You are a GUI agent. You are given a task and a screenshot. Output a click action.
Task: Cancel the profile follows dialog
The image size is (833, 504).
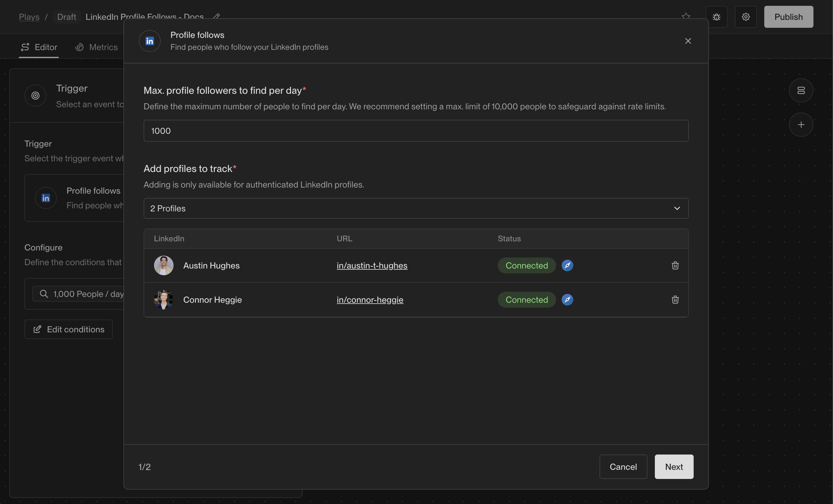coord(623,466)
